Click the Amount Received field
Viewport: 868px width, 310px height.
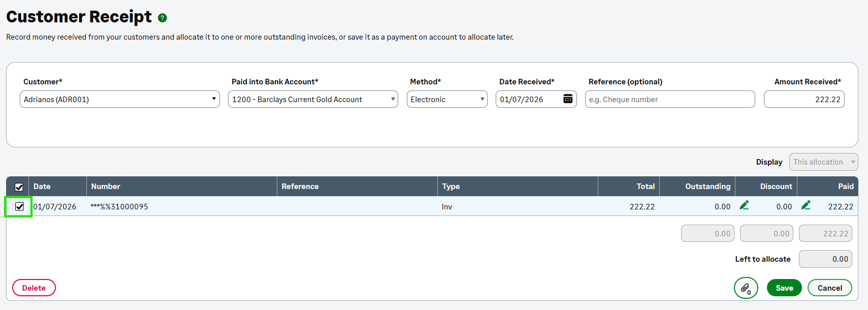coord(804,99)
